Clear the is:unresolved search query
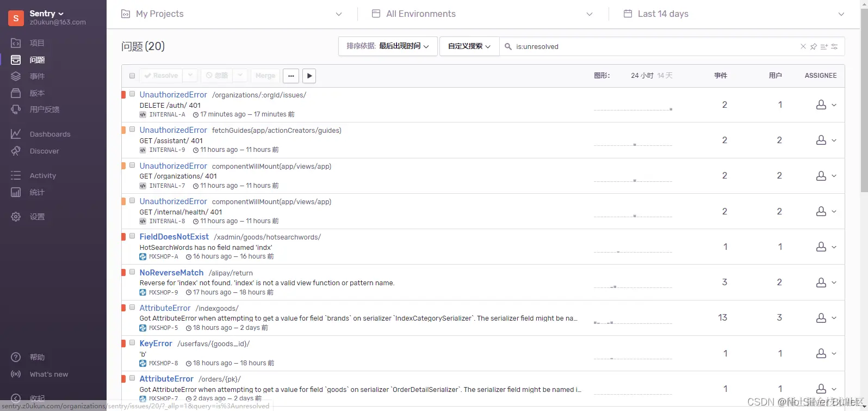This screenshot has width=868, height=411. tap(803, 46)
